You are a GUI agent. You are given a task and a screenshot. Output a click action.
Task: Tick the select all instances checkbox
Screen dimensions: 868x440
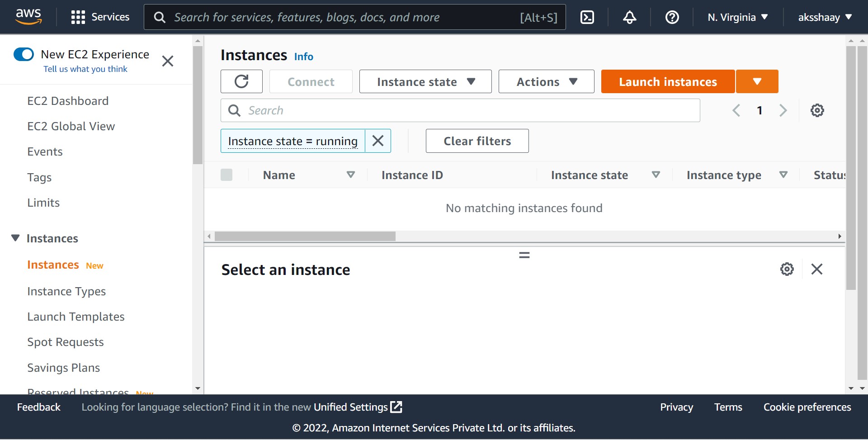pyautogui.click(x=226, y=175)
